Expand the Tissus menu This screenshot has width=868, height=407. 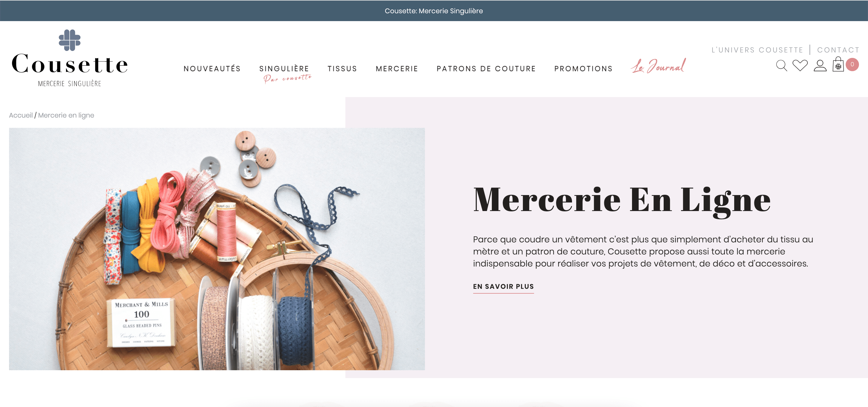coord(342,69)
